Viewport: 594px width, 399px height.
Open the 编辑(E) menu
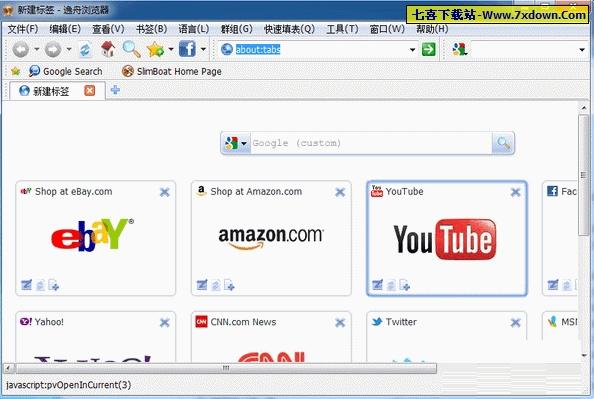(x=65, y=29)
